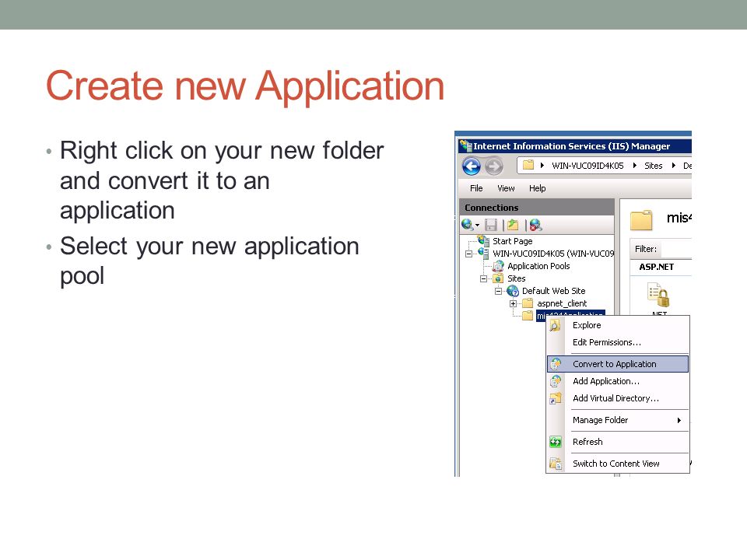
Task: Click the Start Page icon in tree
Action: [484, 240]
